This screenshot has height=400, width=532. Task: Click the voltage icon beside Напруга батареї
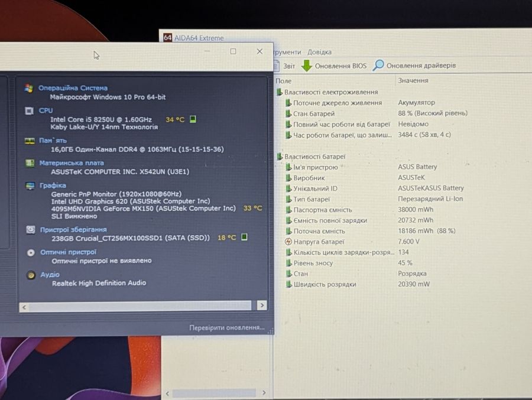pos(288,242)
